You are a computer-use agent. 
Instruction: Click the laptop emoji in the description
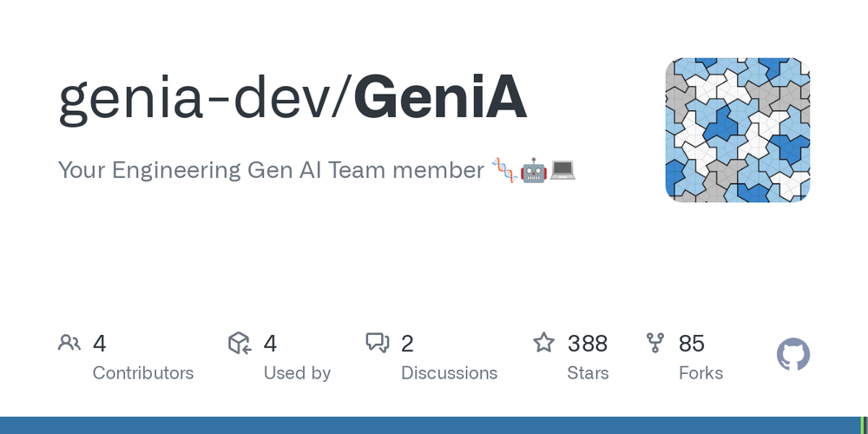562,170
